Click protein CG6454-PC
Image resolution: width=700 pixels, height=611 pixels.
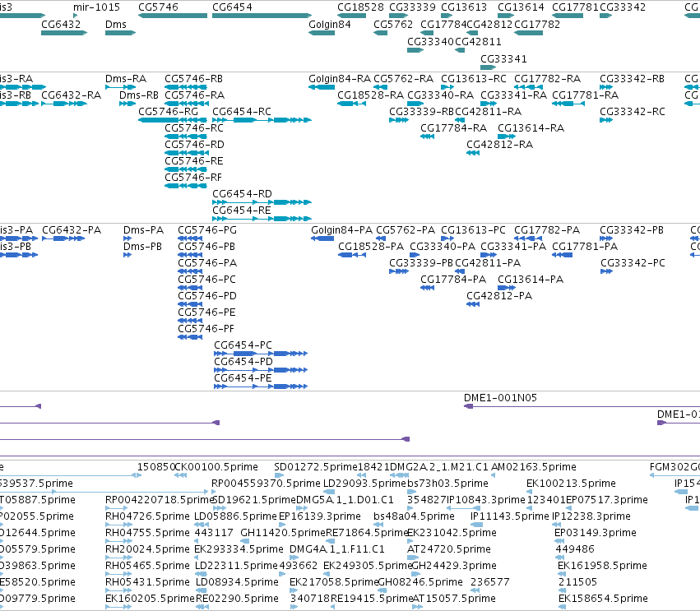click(261, 354)
